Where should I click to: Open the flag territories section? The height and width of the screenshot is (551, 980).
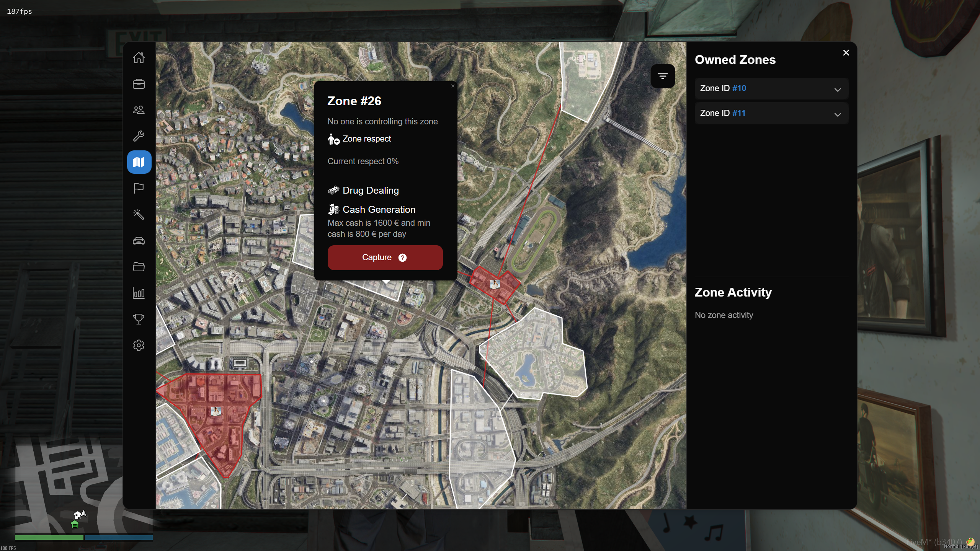pyautogui.click(x=139, y=188)
